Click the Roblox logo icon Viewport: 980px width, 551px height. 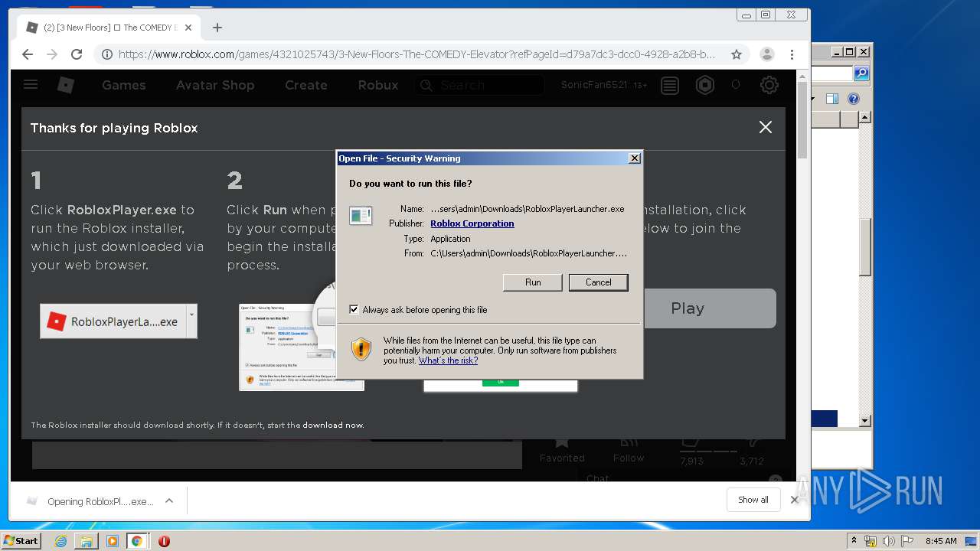66,85
